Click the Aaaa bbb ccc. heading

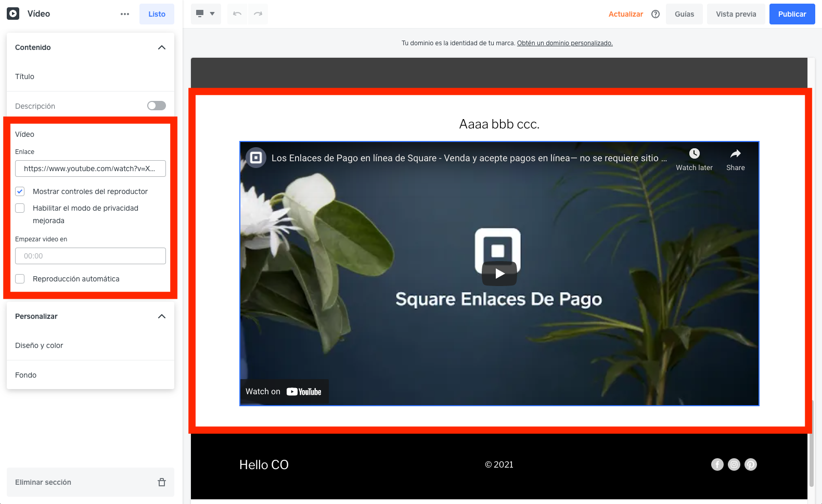(499, 124)
